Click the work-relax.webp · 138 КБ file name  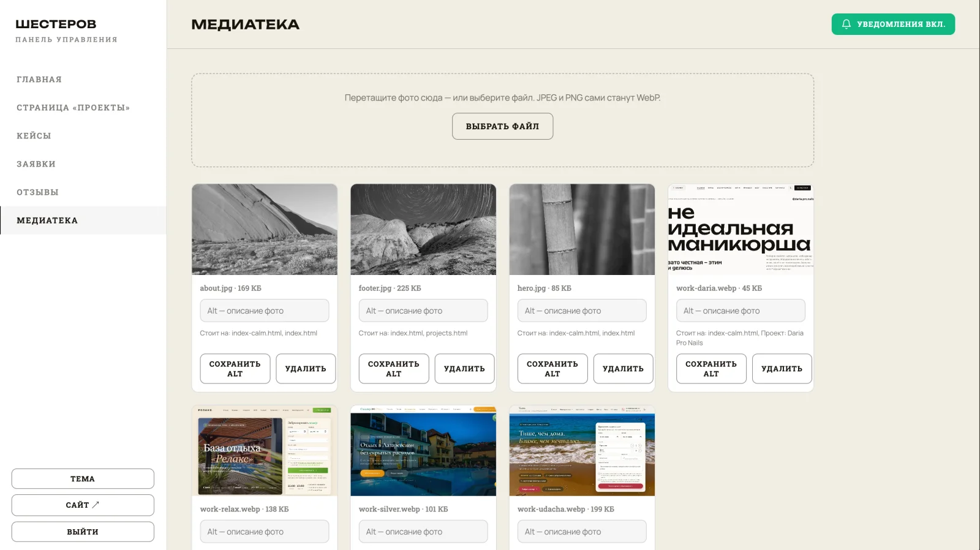(244, 510)
